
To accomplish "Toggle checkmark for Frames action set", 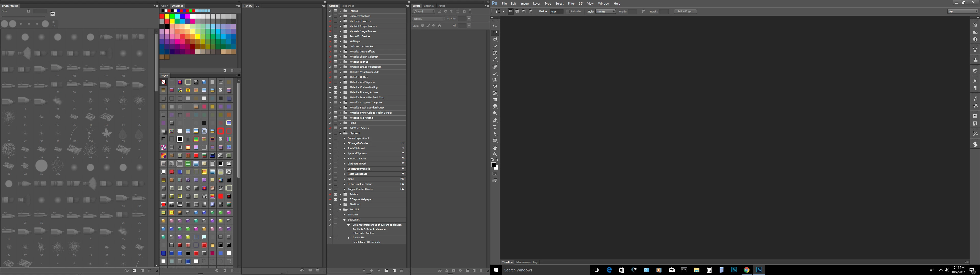I will coord(330,11).
